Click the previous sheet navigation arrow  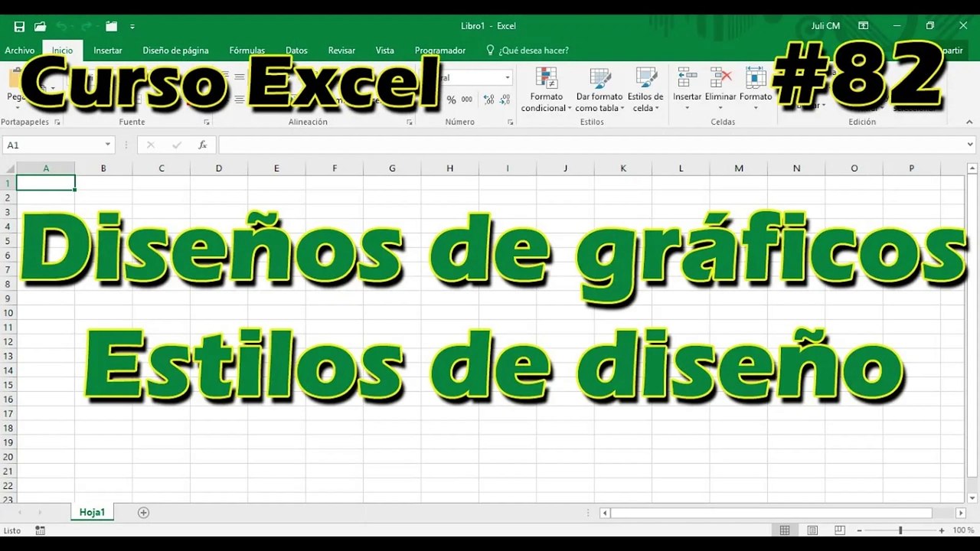click(x=19, y=513)
